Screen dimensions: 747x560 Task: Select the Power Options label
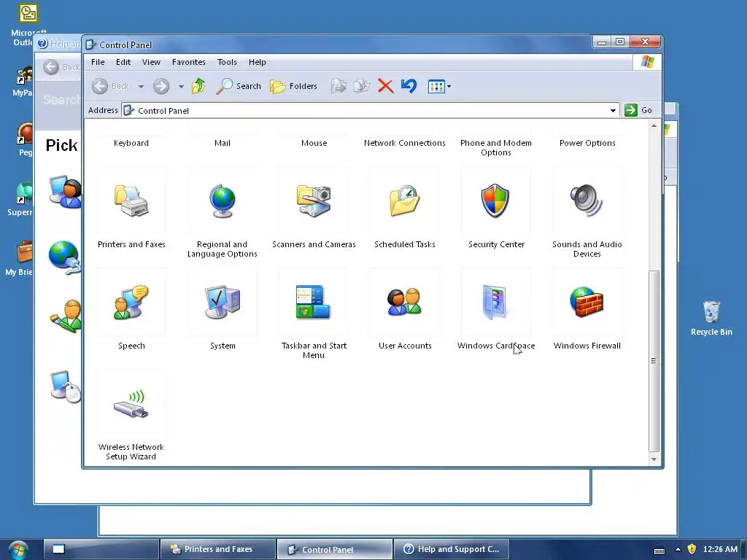click(x=587, y=143)
